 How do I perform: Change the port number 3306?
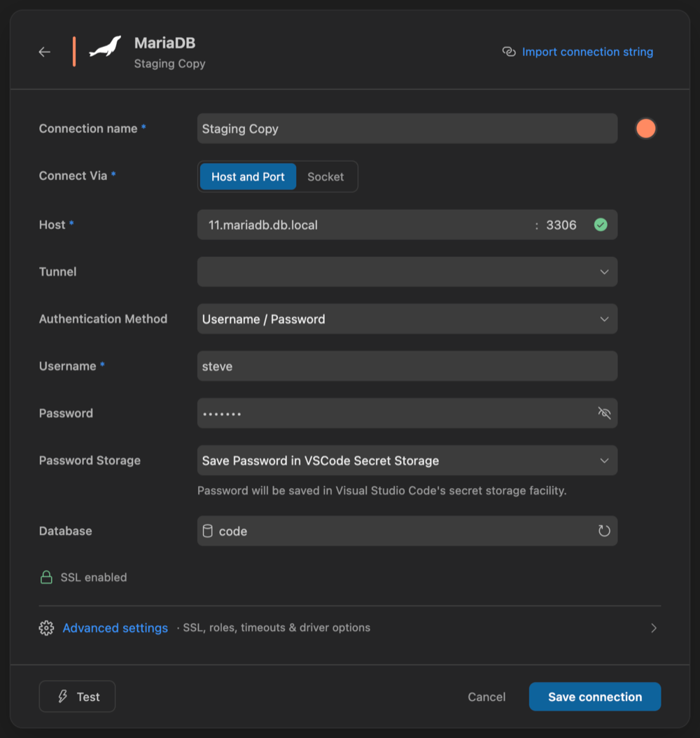(x=561, y=225)
